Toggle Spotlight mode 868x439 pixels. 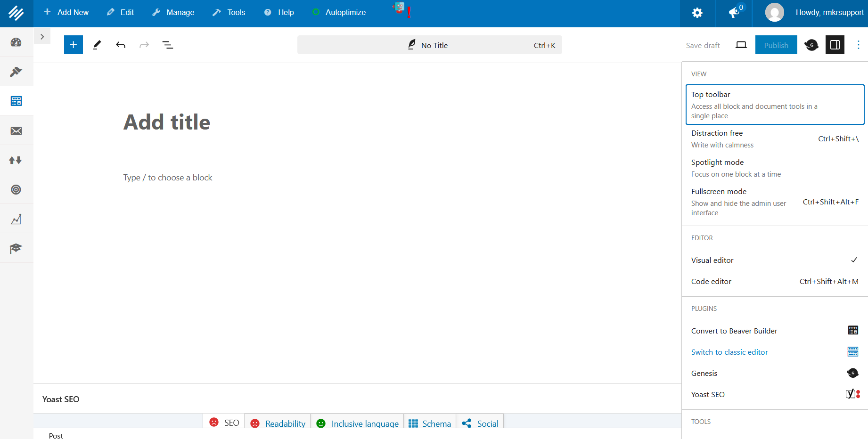click(x=775, y=168)
